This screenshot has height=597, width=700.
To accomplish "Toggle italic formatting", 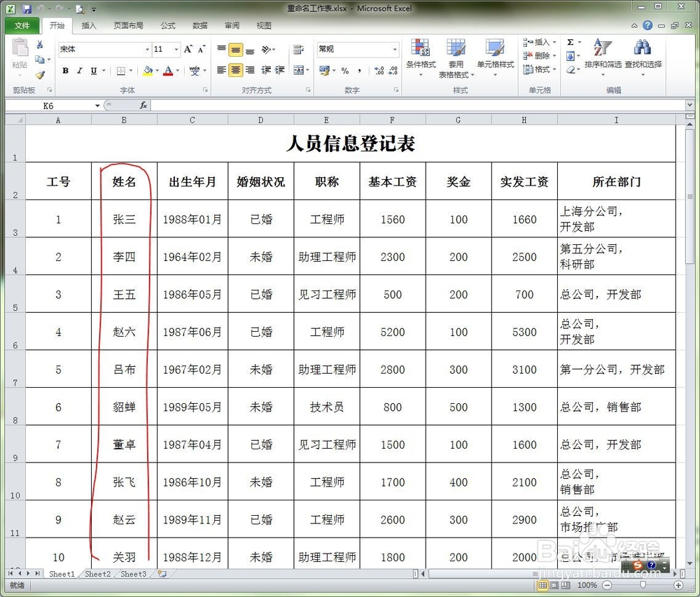I will [80, 71].
